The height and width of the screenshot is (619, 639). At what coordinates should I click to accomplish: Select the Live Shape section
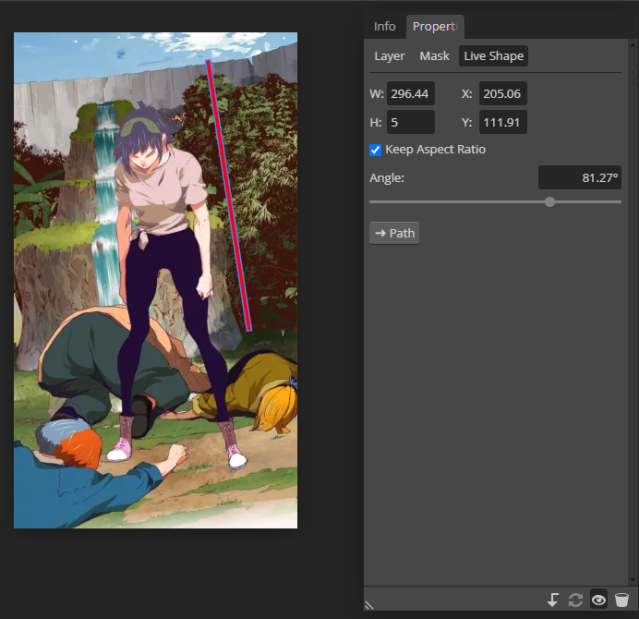(494, 56)
